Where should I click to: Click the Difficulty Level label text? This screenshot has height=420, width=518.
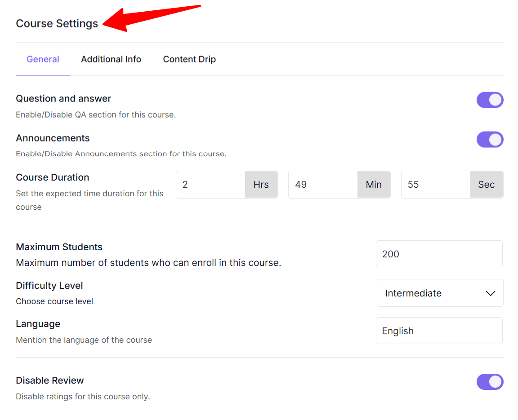tap(49, 285)
